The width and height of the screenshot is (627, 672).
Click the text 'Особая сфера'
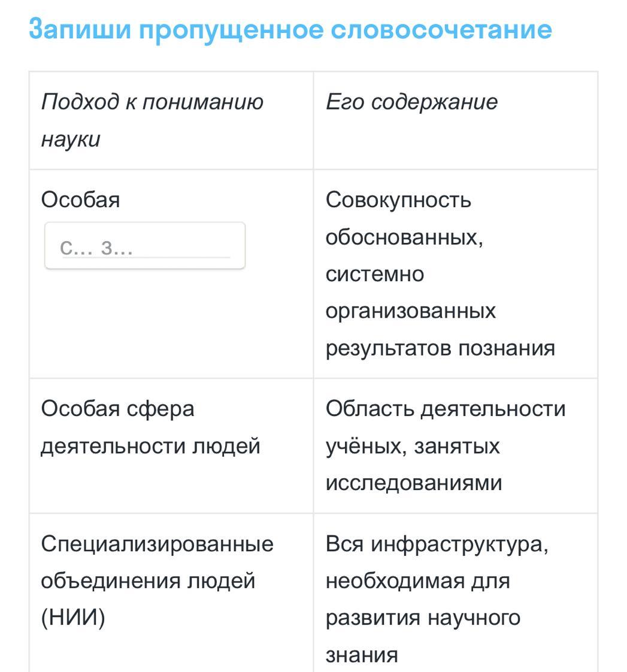coord(117,409)
